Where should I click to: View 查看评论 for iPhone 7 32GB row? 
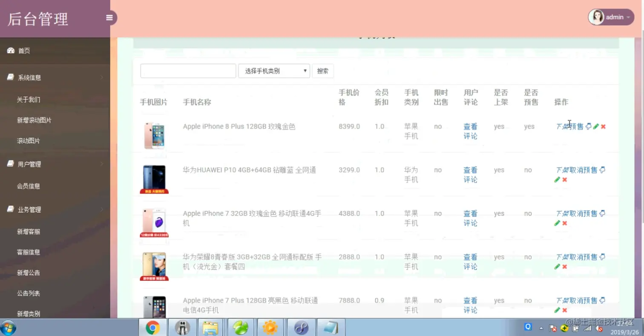click(x=471, y=218)
